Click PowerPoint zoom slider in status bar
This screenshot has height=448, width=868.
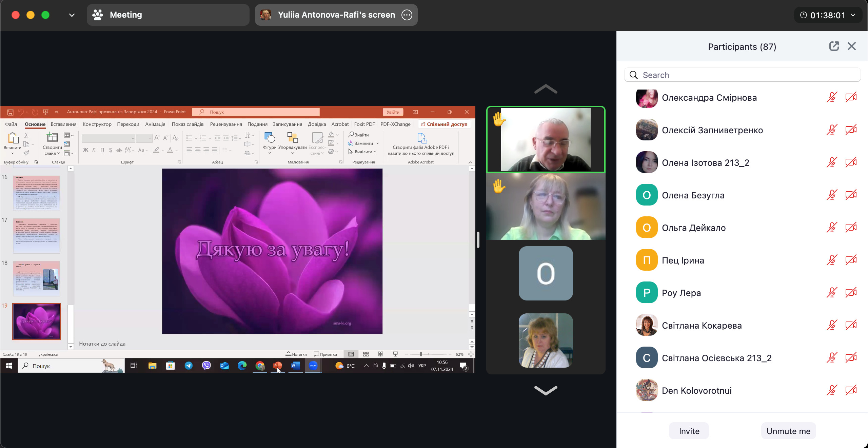point(421,354)
